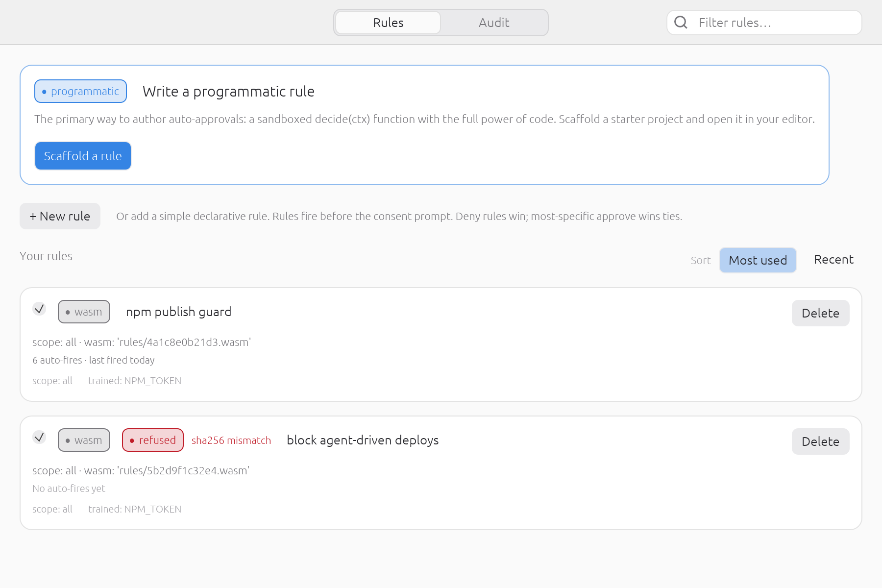Delete the npm publish guard rule
This screenshot has height=588, width=882.
click(x=820, y=313)
